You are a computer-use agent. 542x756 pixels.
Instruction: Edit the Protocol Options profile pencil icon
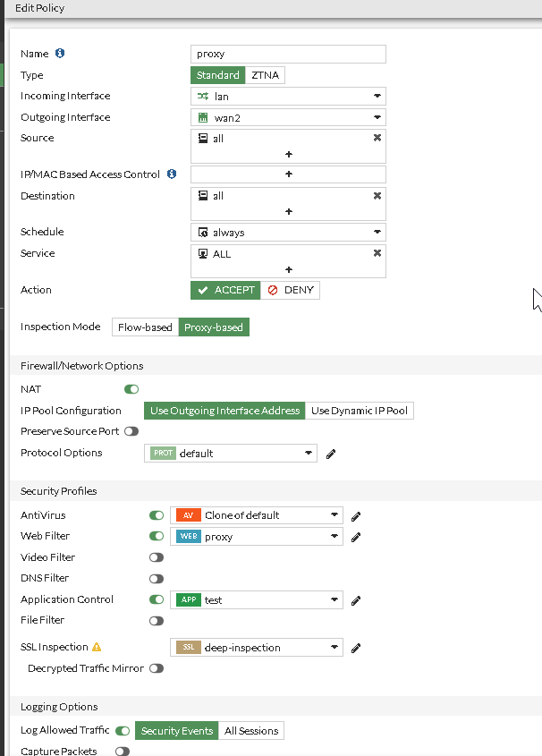click(331, 454)
